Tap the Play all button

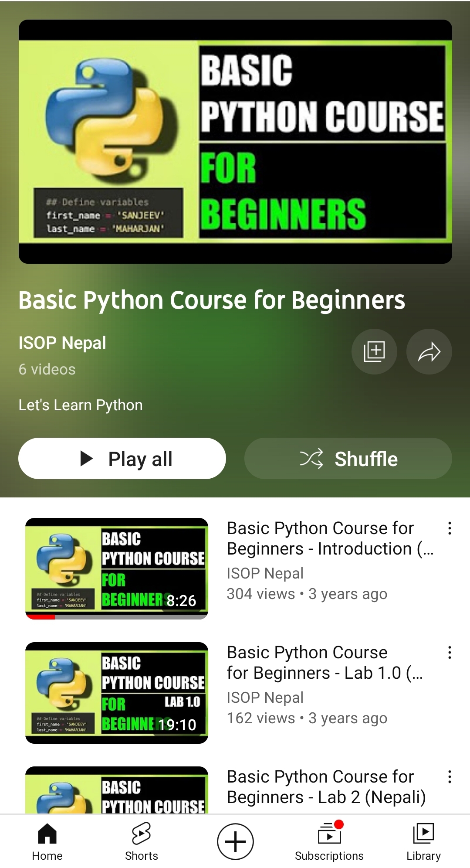pos(122,459)
